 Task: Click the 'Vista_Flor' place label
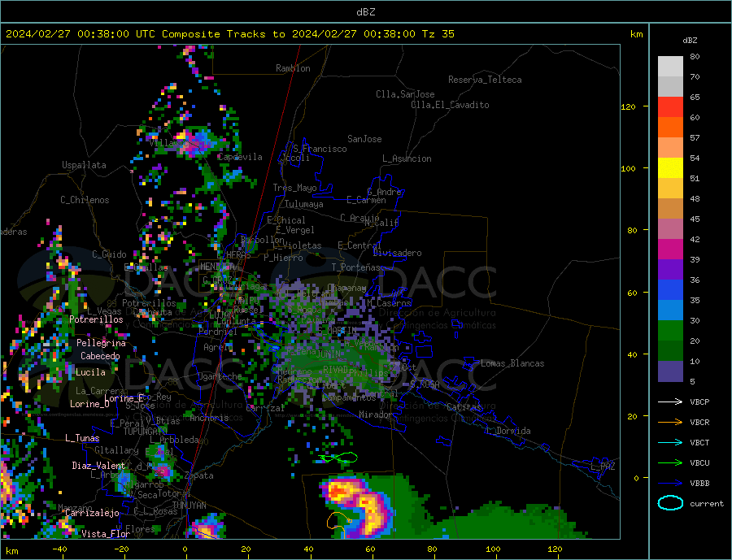(x=106, y=534)
